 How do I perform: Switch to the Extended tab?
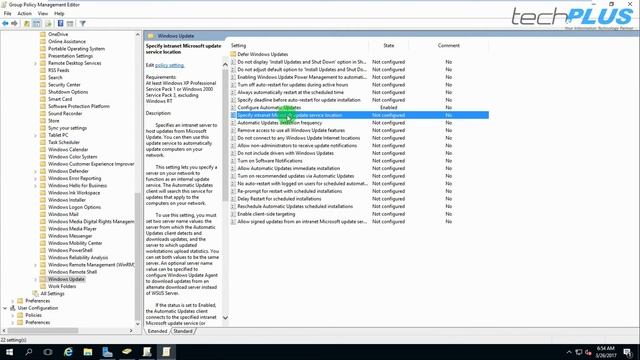(158, 331)
